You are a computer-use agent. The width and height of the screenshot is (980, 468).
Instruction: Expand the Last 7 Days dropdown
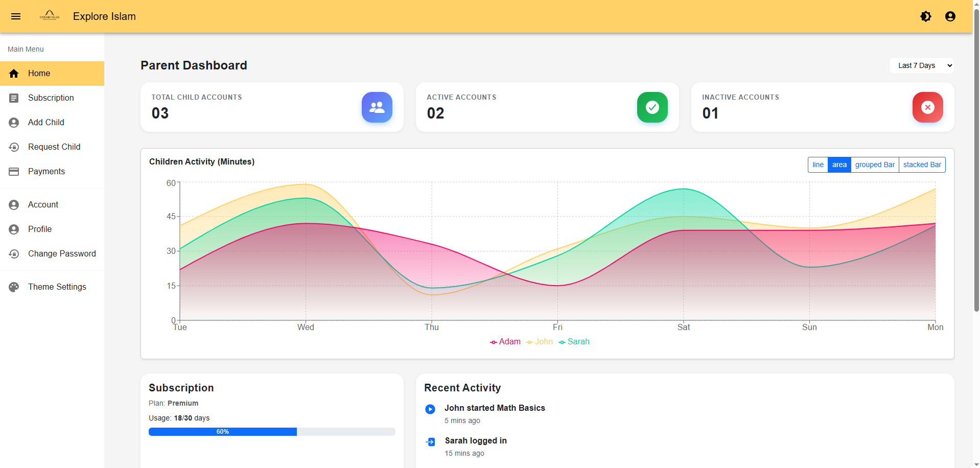pyautogui.click(x=921, y=65)
